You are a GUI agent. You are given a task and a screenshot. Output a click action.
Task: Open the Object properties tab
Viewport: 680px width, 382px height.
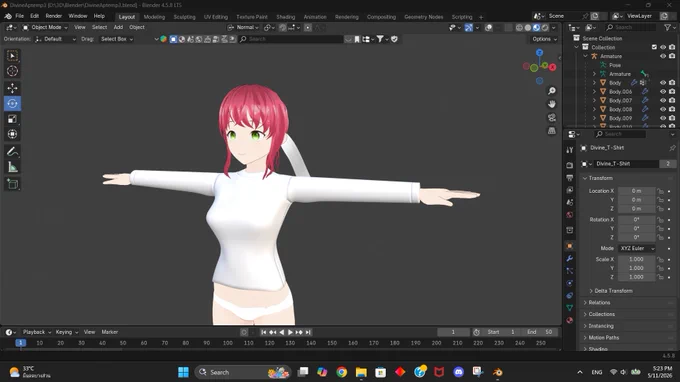pos(570,246)
